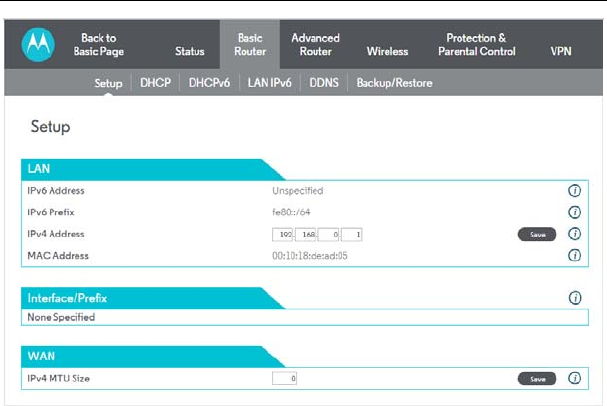The image size is (607, 406).
Task: Click the None Specified text
Action: point(61,317)
